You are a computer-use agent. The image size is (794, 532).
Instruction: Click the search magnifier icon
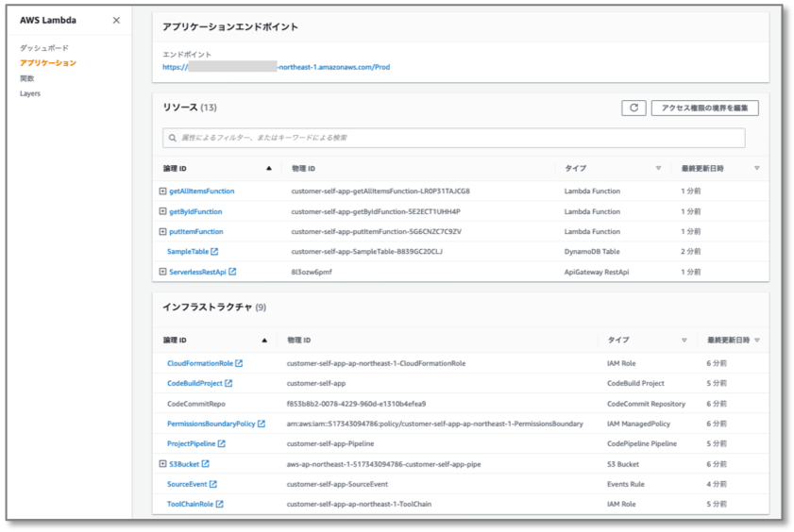pyautogui.click(x=173, y=138)
